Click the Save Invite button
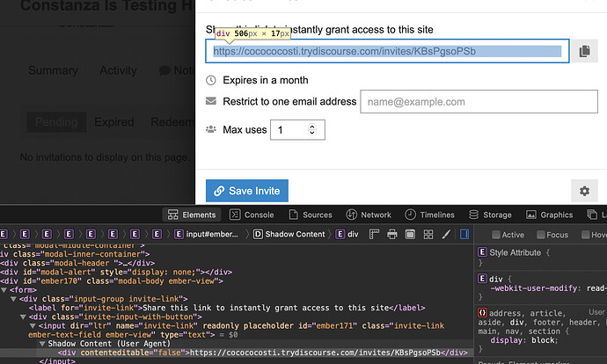 click(247, 191)
